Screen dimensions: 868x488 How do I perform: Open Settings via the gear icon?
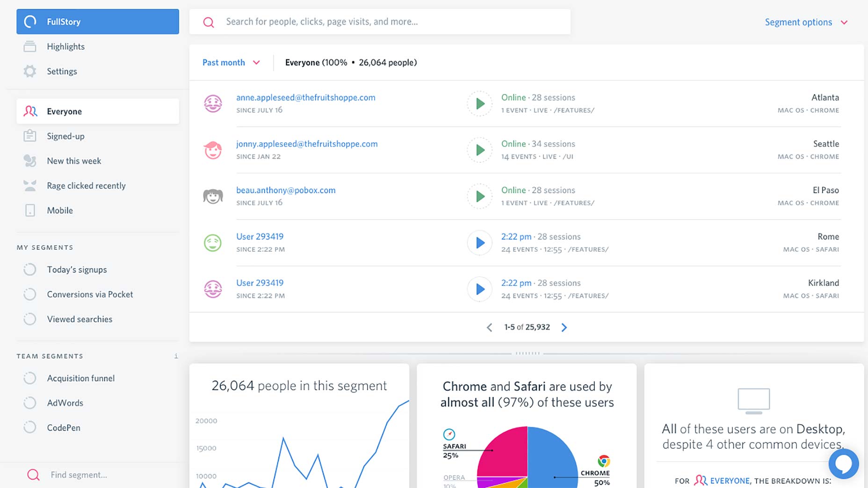30,71
